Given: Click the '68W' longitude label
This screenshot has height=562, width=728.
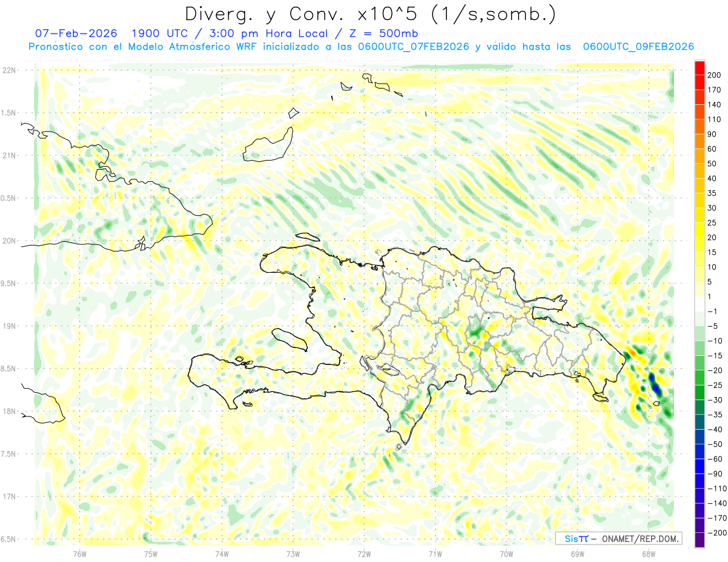Looking at the screenshot, I should 648,554.
